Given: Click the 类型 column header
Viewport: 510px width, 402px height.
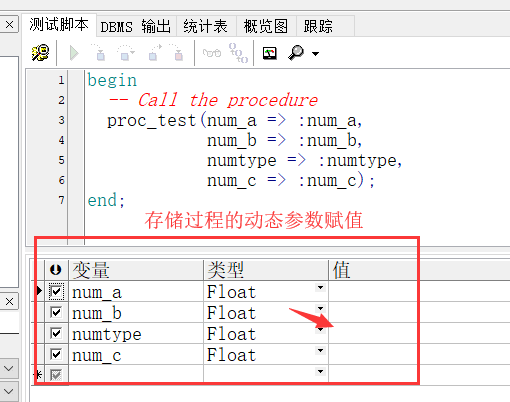Looking at the screenshot, I should [x=266, y=270].
